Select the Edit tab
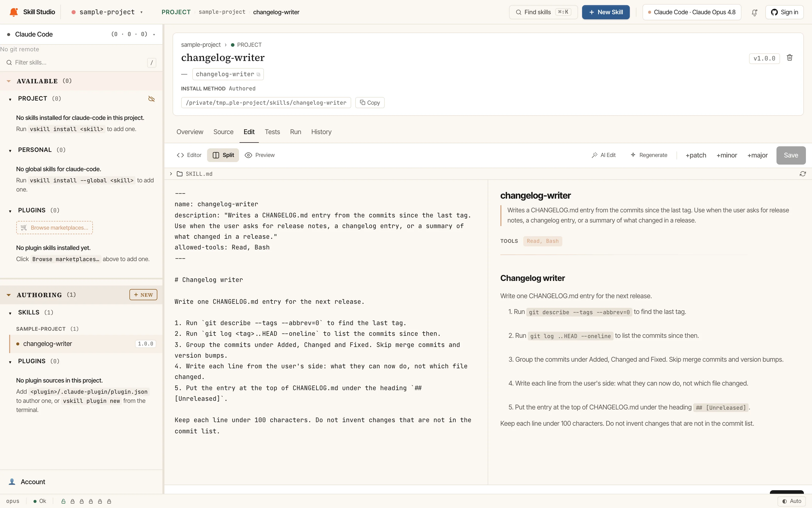The image size is (812, 508). point(249,132)
